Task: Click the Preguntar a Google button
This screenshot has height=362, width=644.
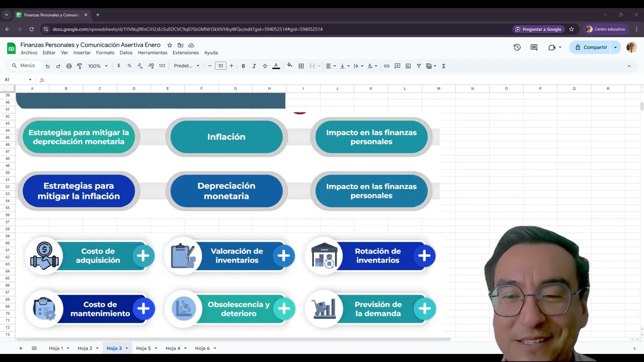Action: (x=538, y=29)
